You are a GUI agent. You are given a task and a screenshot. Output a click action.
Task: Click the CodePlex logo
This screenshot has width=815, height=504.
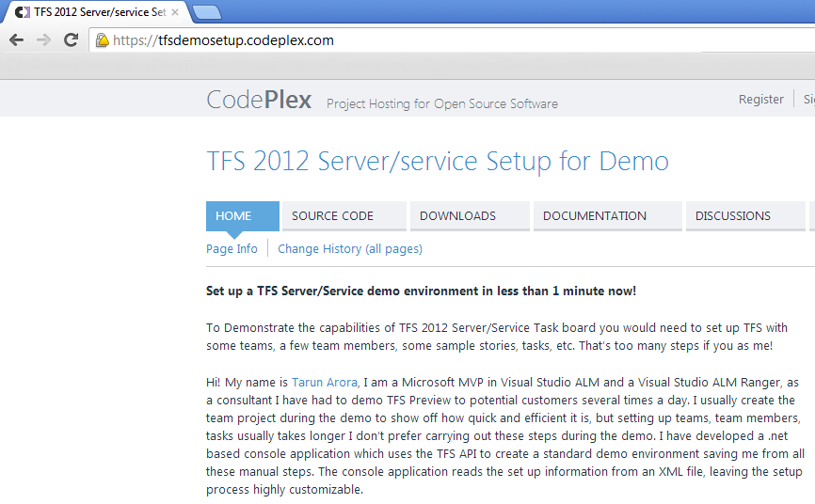(259, 100)
